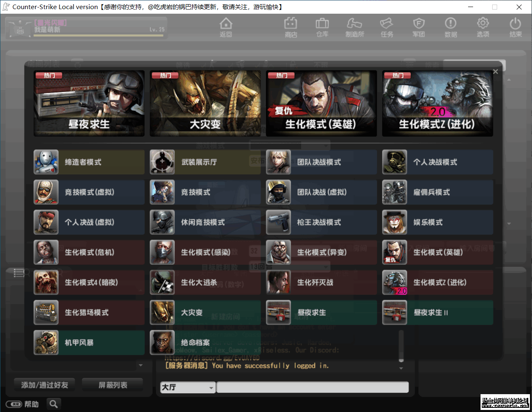
Task: Click the 生化模式4(暗夜) icon
Action: coord(46,283)
